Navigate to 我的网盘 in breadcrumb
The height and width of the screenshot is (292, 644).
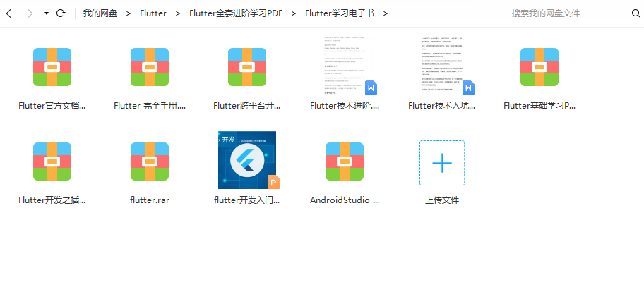(x=100, y=13)
